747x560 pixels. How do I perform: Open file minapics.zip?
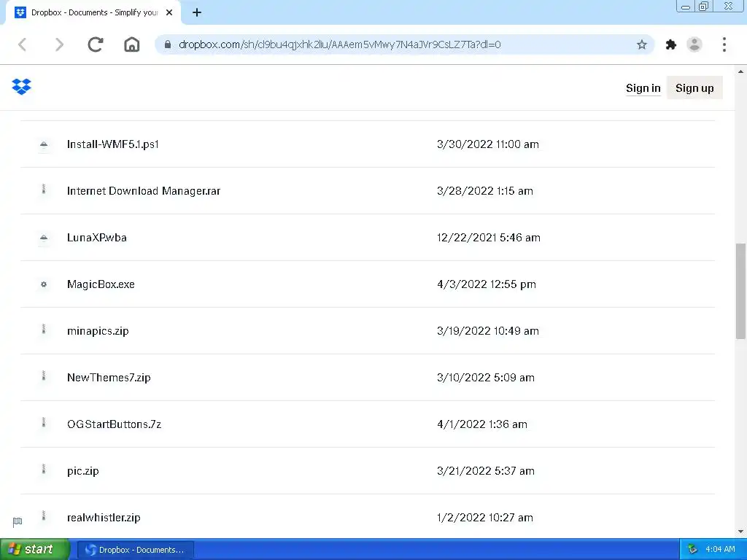[x=98, y=331]
